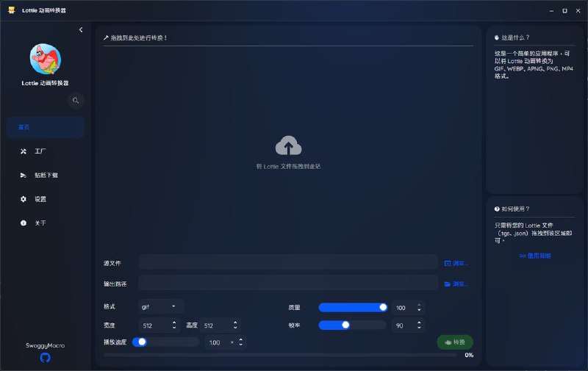Click the 宽度 width stepper arrows
Viewport: 588px width, 371px height.
tap(174, 325)
